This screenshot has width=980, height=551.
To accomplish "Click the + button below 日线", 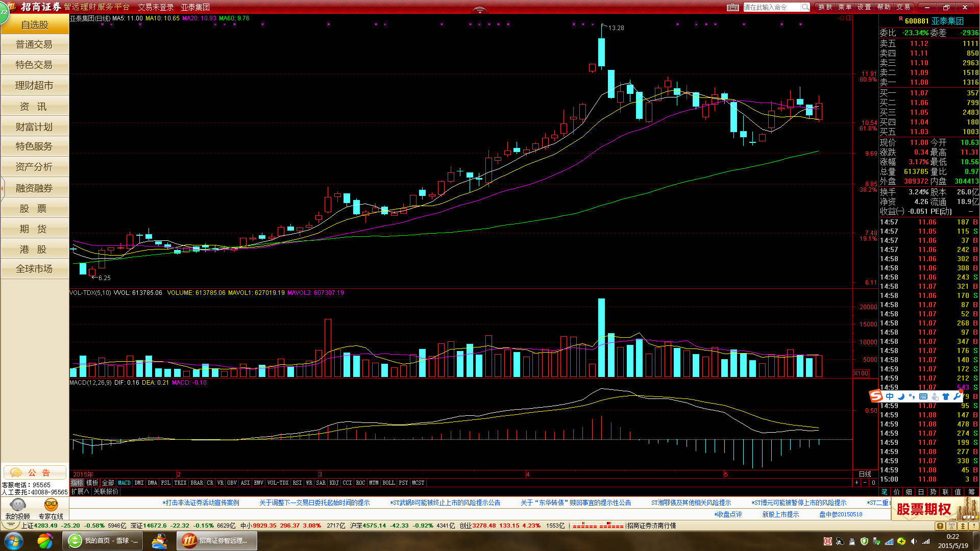I will pos(857,483).
